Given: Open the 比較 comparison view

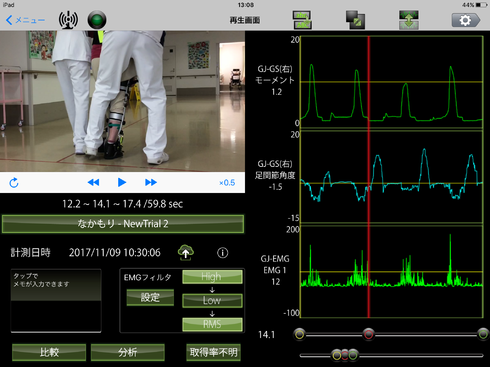Looking at the screenshot, I should [49, 352].
